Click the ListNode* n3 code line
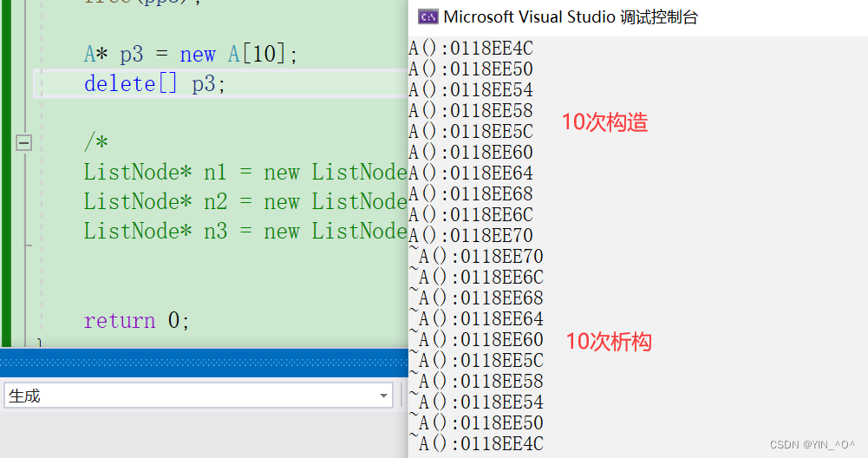This screenshot has height=458, width=868. coord(245,231)
